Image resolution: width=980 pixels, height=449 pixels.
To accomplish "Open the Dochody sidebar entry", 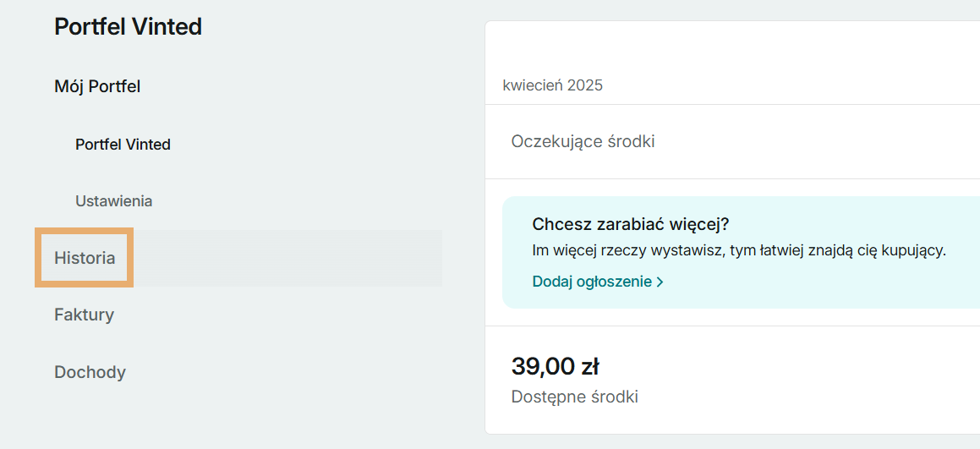I will [90, 372].
